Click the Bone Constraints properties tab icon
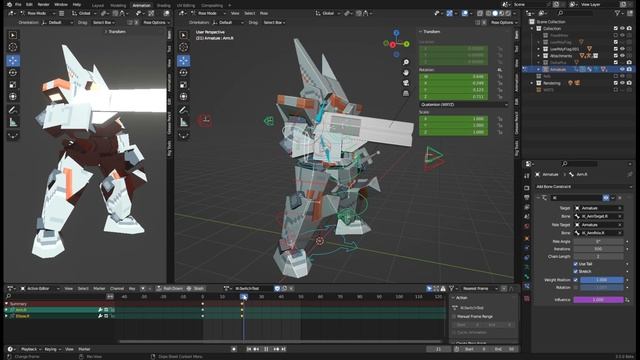 [x=527, y=286]
